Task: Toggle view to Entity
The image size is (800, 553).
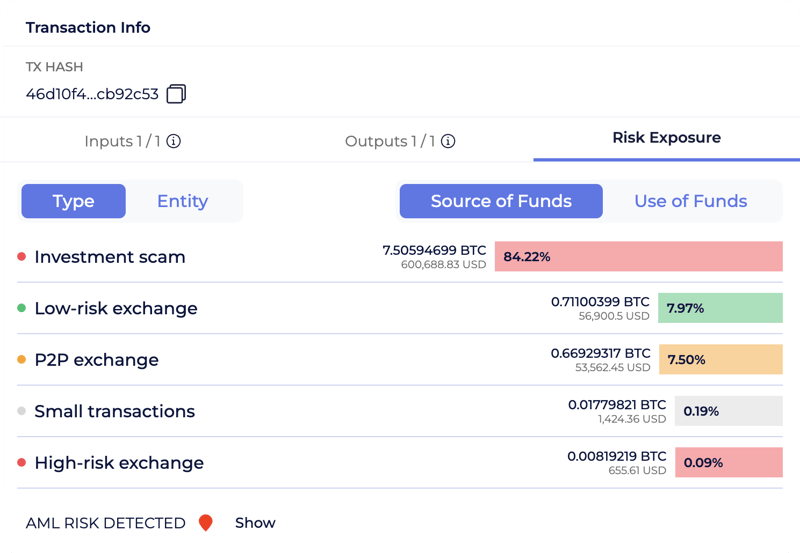Action: point(183,201)
